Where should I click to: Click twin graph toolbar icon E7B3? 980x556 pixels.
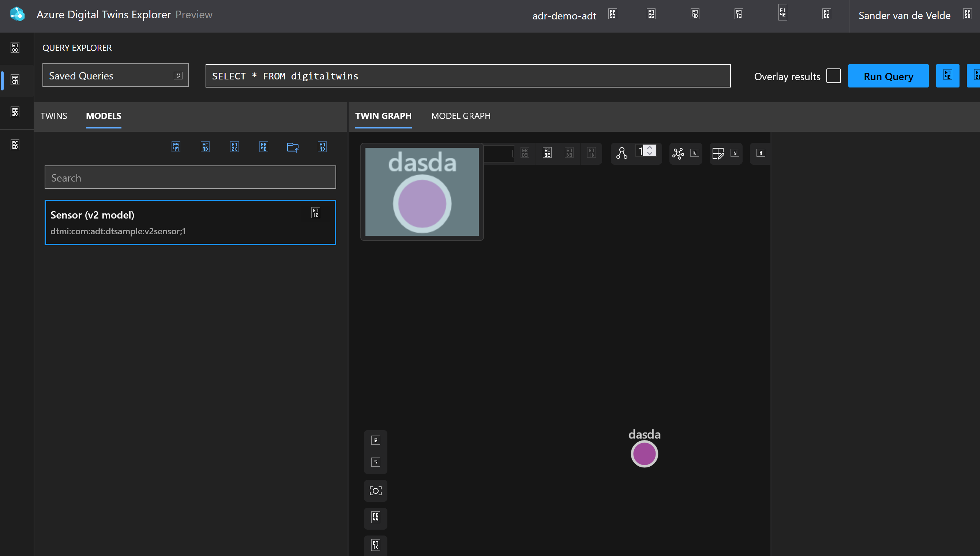point(569,153)
